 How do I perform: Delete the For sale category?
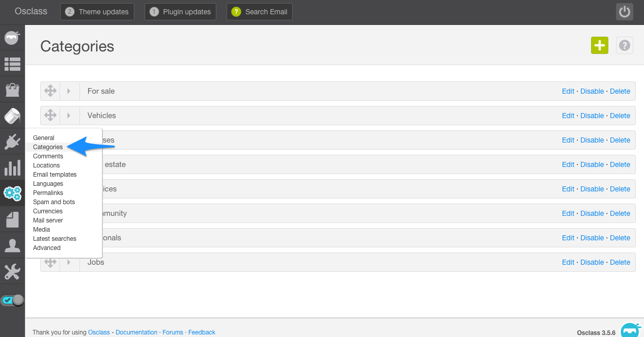pyautogui.click(x=620, y=91)
